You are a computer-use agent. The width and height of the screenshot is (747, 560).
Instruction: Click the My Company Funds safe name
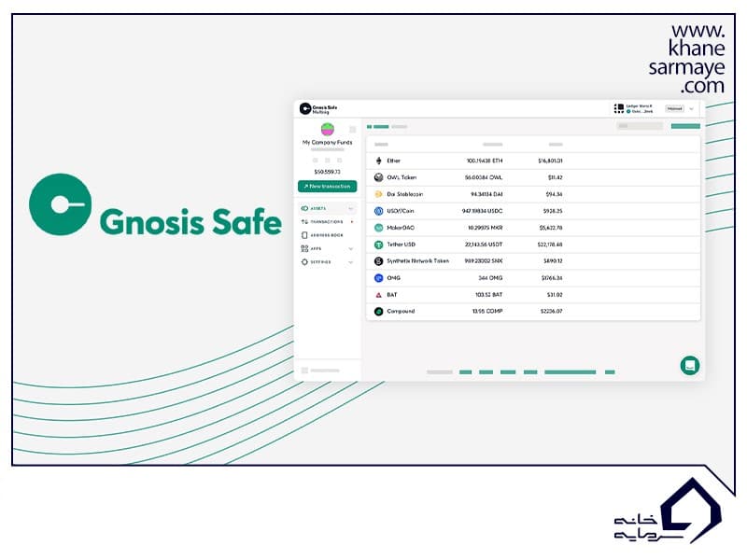pos(328,143)
